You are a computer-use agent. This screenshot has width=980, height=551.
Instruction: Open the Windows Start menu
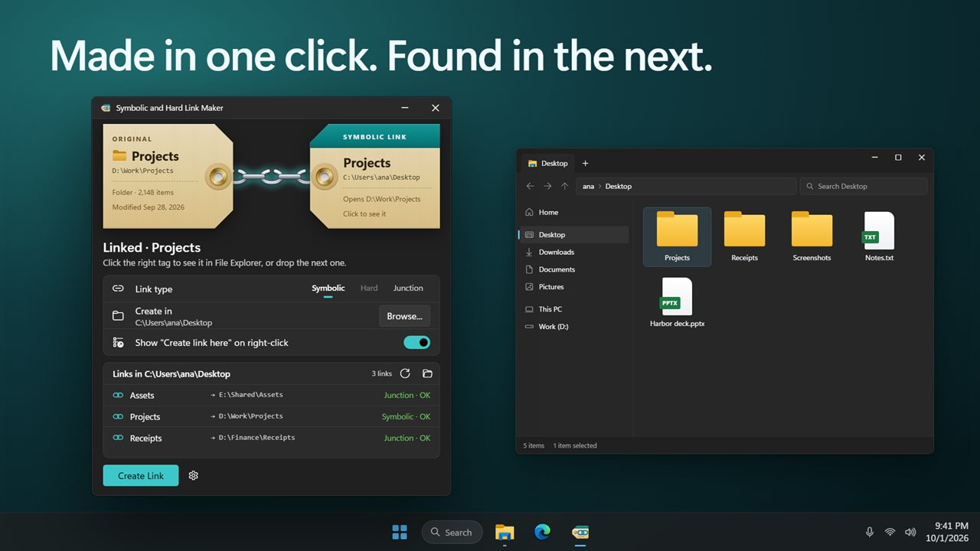coord(400,532)
